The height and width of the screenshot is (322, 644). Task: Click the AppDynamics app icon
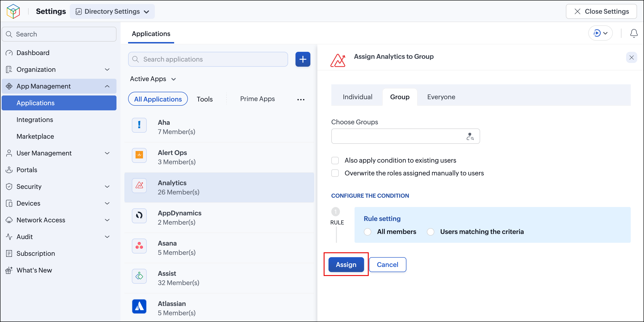point(139,216)
